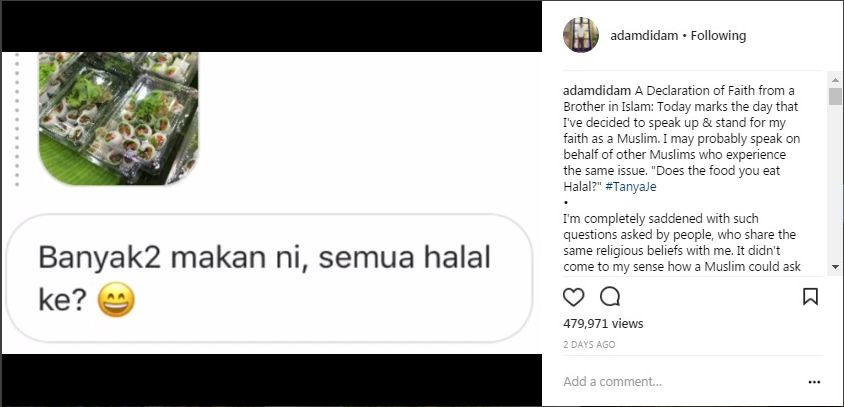This screenshot has height=407, width=844.
Task: Click the caption scrollbar thumb
Action: [835, 96]
